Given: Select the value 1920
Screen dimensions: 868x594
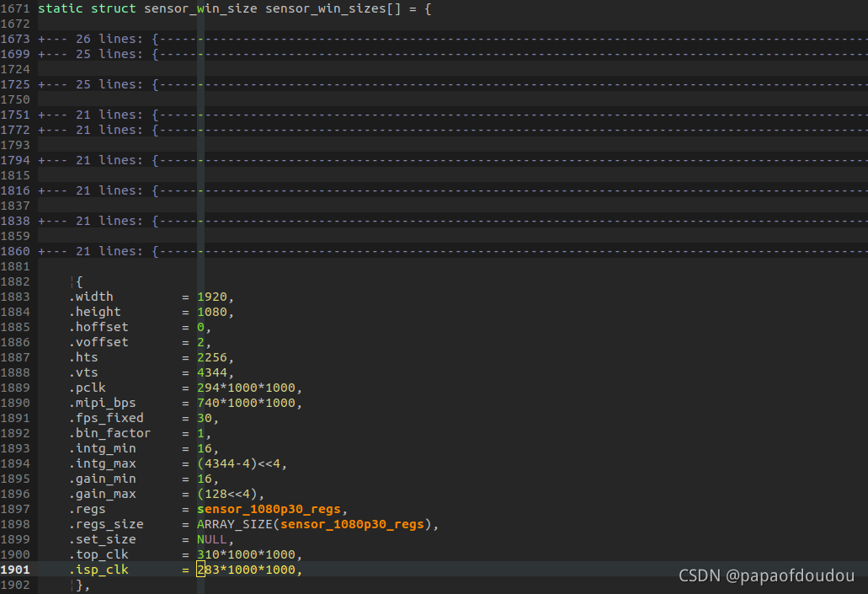Looking at the screenshot, I should pos(212,297).
